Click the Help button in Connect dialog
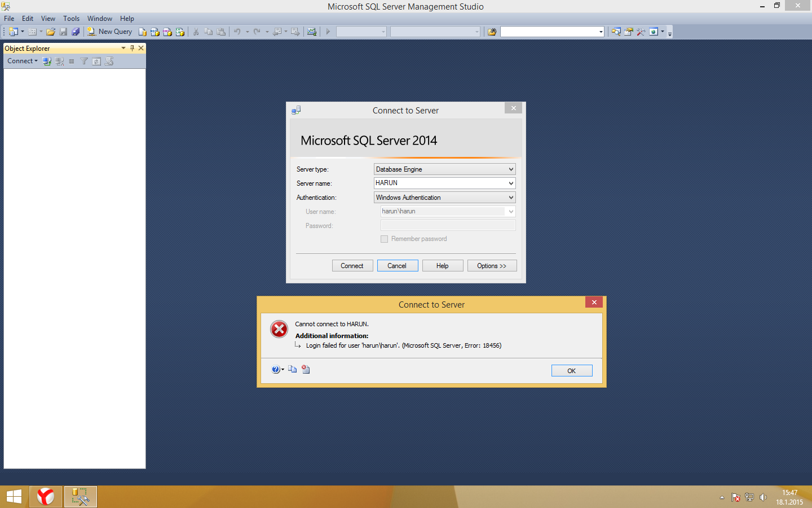This screenshot has width=812, height=508. click(443, 266)
